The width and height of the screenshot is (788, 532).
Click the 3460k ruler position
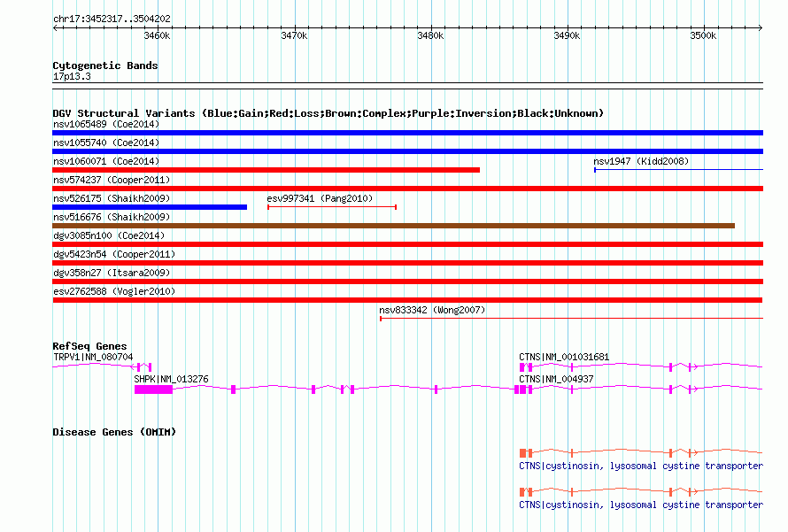(x=157, y=35)
